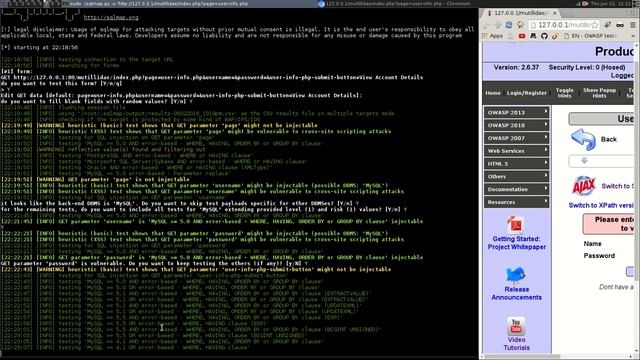
Task: Click the Twitter bird Release Announcements icon
Action: (x=516, y=275)
